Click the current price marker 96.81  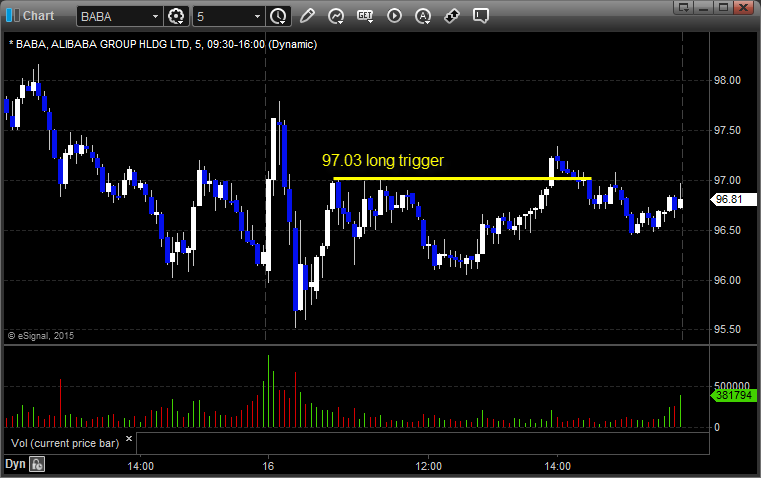[733, 199]
